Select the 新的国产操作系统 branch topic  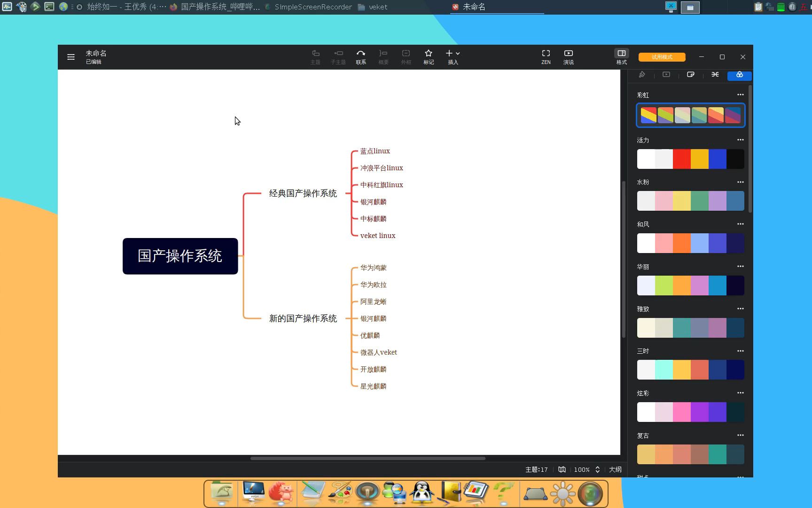pos(303,318)
